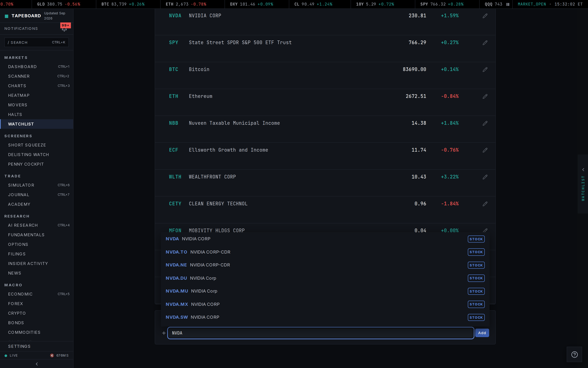The image size is (588, 368).
Task: Edit the WLTH Wealthfront row pencil
Action: click(485, 177)
